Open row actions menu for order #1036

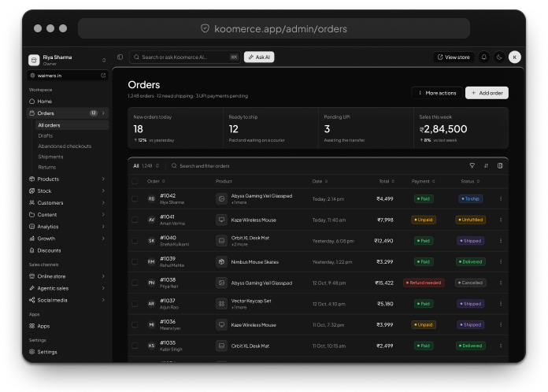[501, 324]
